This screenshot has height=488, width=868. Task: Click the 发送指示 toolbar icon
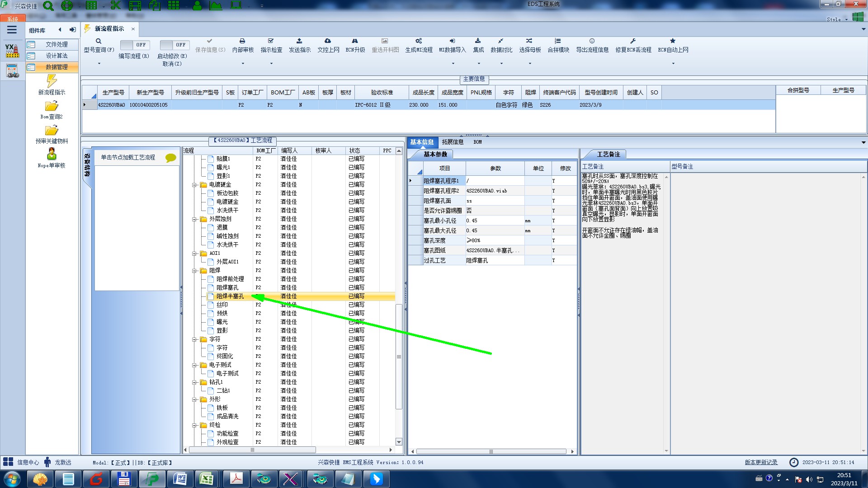299,41
